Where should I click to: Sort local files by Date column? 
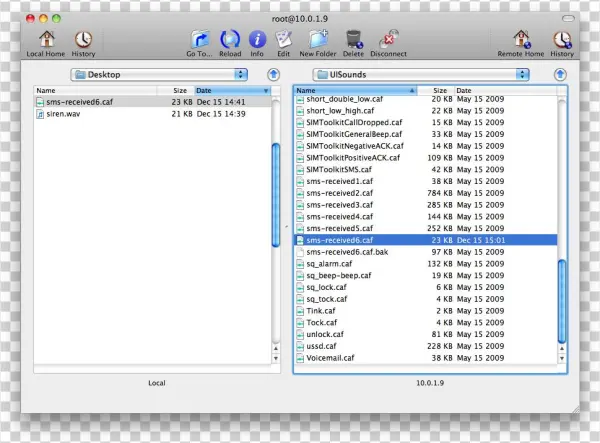point(231,90)
